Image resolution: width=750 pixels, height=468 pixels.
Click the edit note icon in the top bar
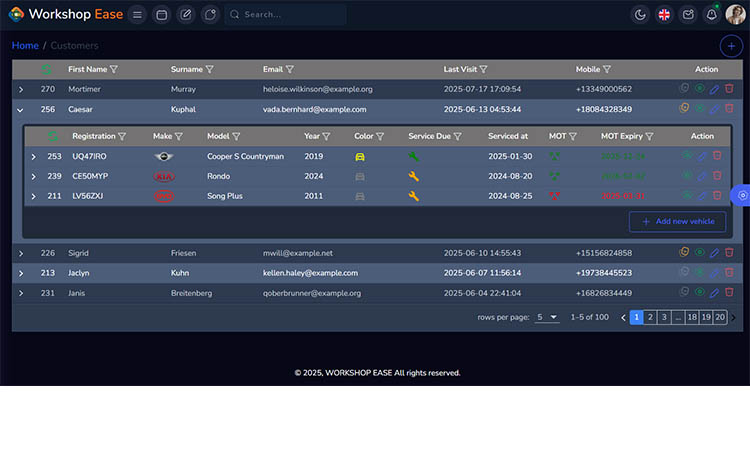tap(186, 15)
